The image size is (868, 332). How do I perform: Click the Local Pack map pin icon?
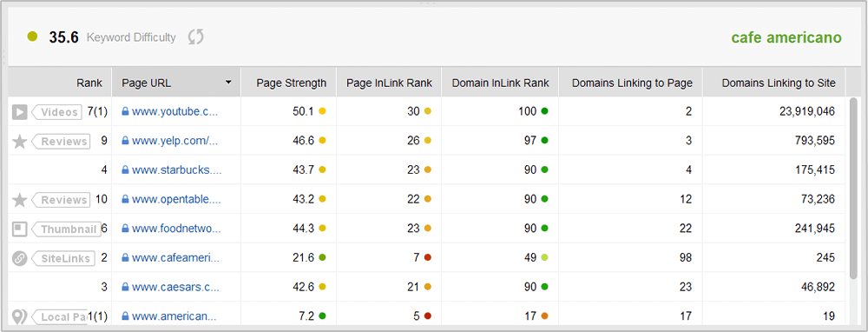pos(19,316)
